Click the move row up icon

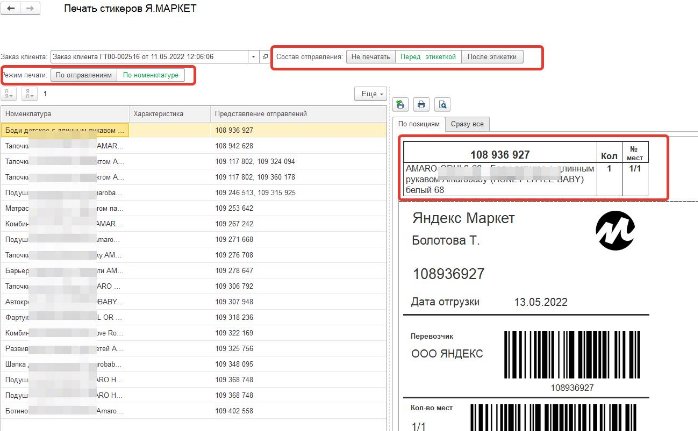coord(9,93)
